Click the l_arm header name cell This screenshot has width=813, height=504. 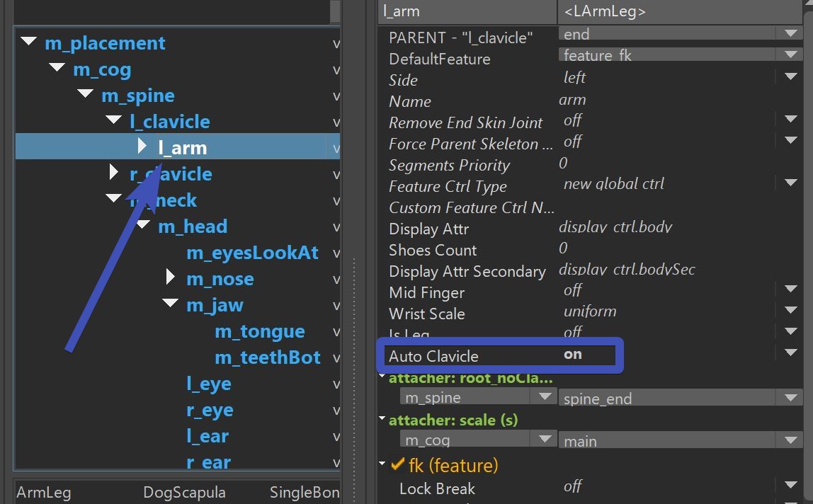(x=467, y=11)
